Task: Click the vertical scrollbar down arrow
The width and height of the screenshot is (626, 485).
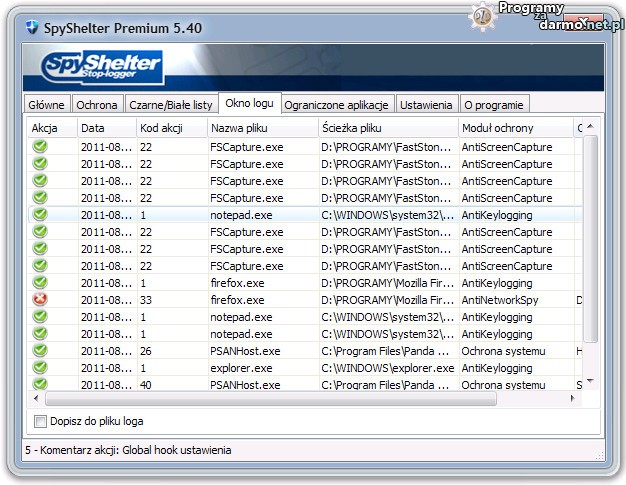Action: click(590, 382)
